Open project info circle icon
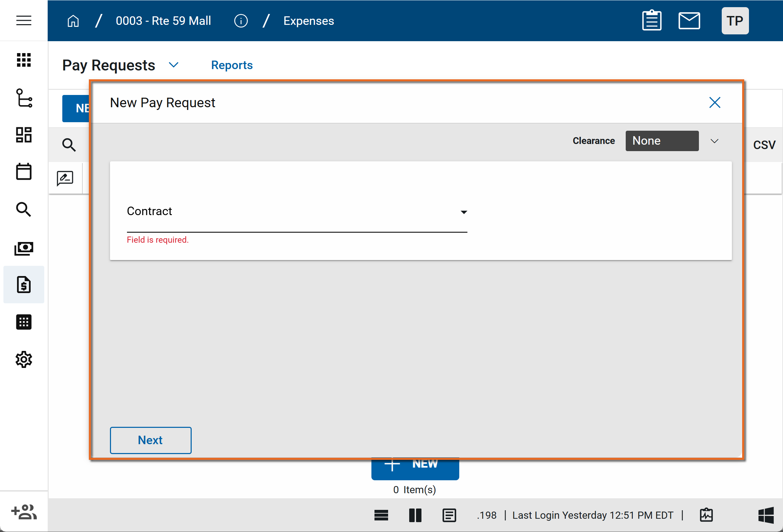The width and height of the screenshot is (783, 532). click(241, 21)
